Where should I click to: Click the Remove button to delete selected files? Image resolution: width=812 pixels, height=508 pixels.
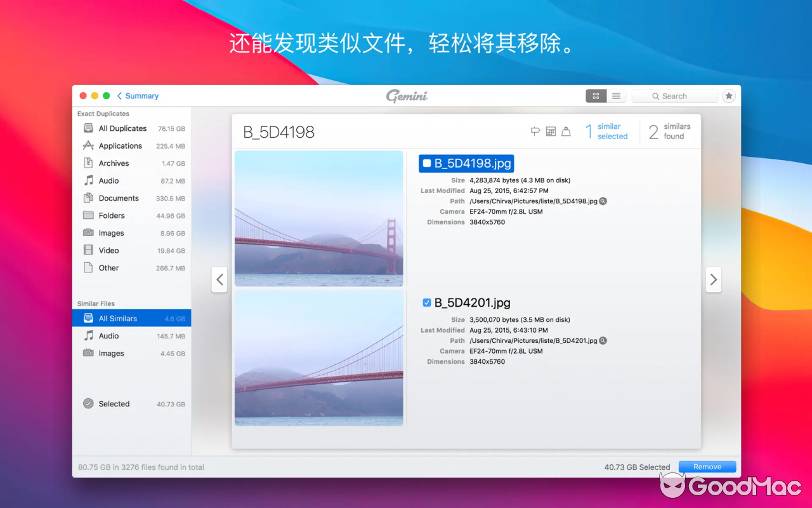pos(707,466)
